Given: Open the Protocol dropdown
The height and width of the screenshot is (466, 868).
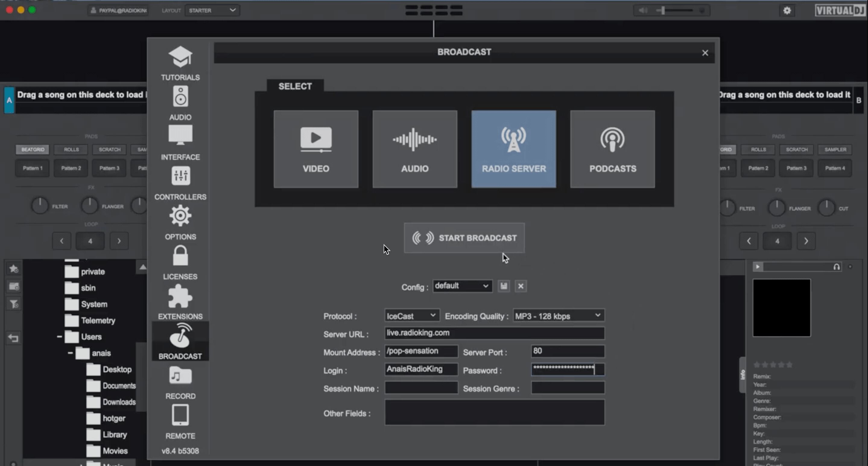Looking at the screenshot, I should click(412, 316).
